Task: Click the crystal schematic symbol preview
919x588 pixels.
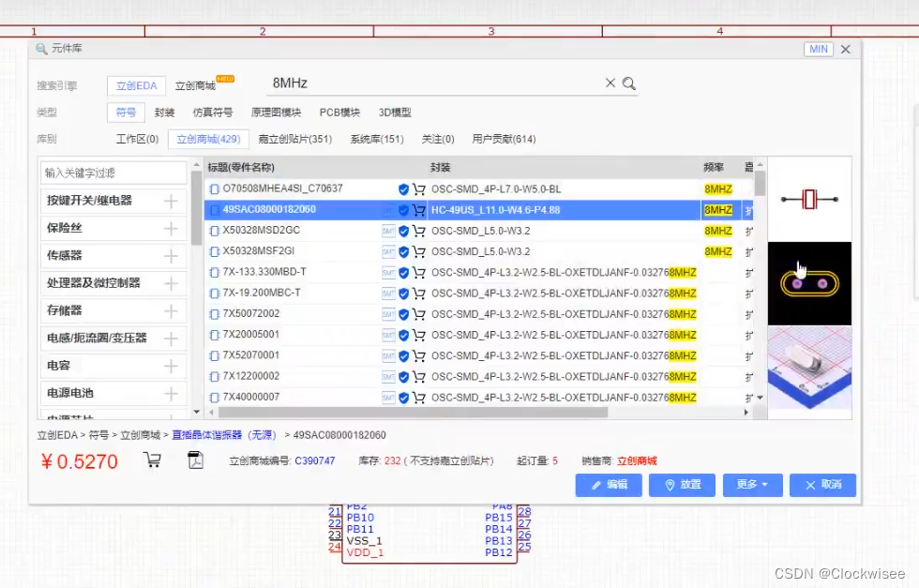Action: click(809, 200)
